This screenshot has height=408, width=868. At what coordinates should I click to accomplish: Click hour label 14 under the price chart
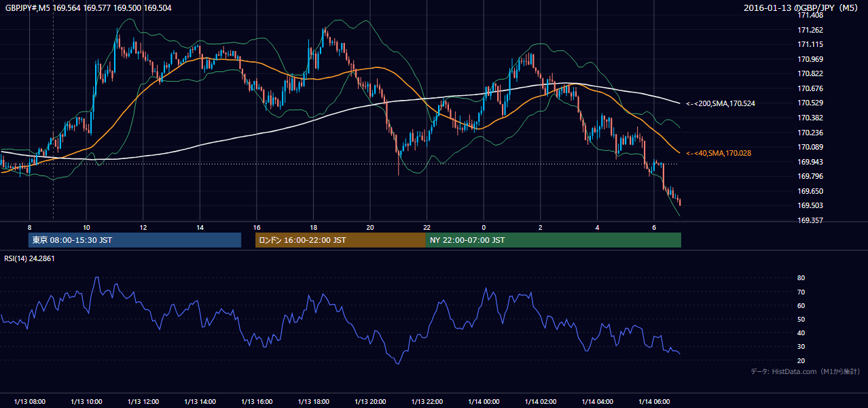pyautogui.click(x=200, y=227)
